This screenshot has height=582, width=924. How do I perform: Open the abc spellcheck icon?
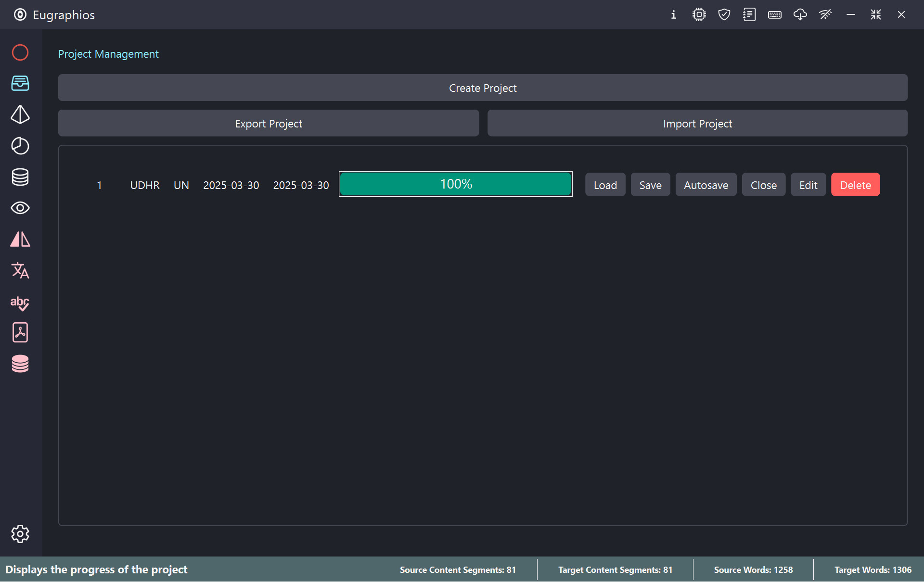(20, 303)
